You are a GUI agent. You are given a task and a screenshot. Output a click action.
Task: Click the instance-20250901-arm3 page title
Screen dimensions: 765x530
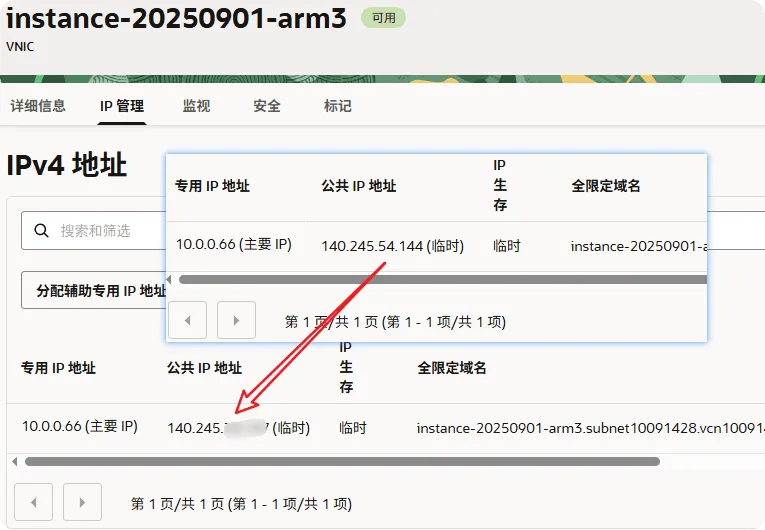[176, 19]
